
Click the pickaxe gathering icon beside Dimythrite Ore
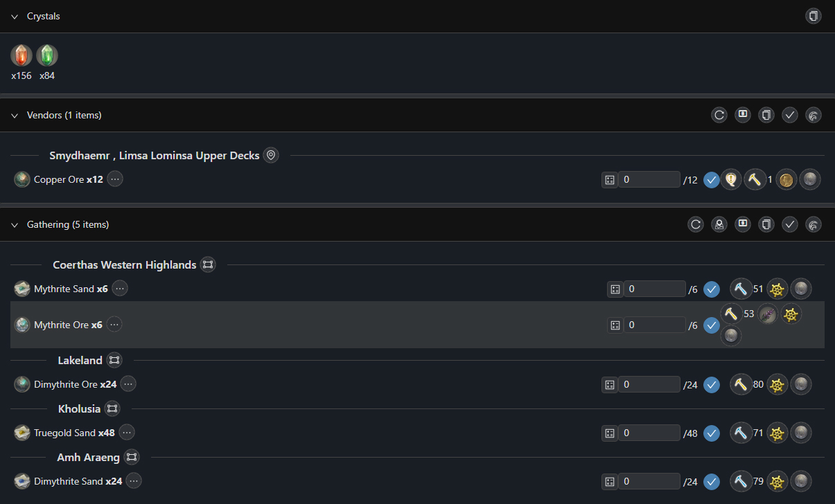click(740, 384)
